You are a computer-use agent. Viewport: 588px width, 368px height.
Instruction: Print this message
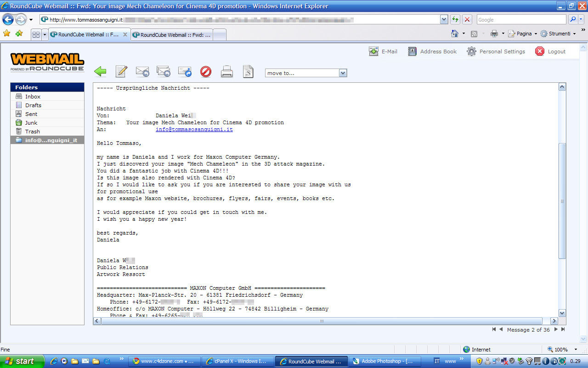pos(227,71)
